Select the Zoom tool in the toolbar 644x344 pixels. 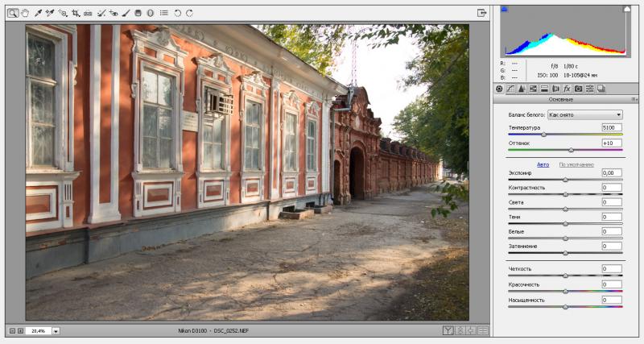pyautogui.click(x=13, y=13)
